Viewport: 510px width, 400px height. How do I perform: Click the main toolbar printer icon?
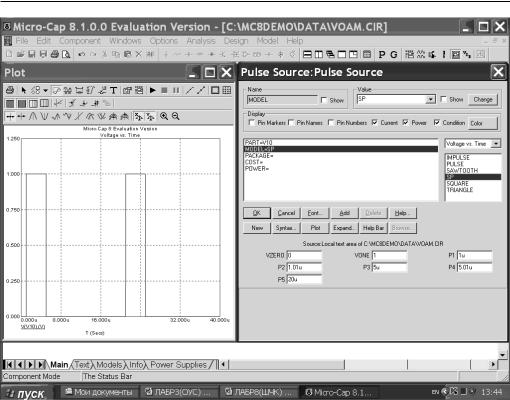55,54
